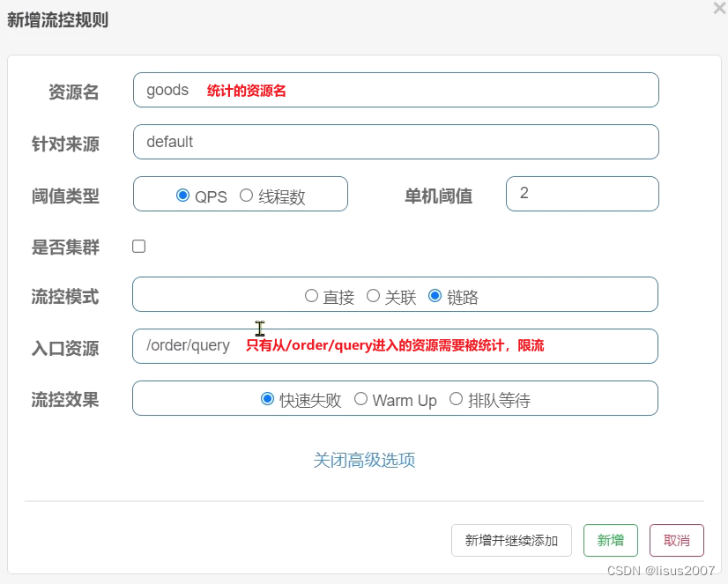
Task: Keep 链路 mode selected by clicking it
Action: (435, 296)
